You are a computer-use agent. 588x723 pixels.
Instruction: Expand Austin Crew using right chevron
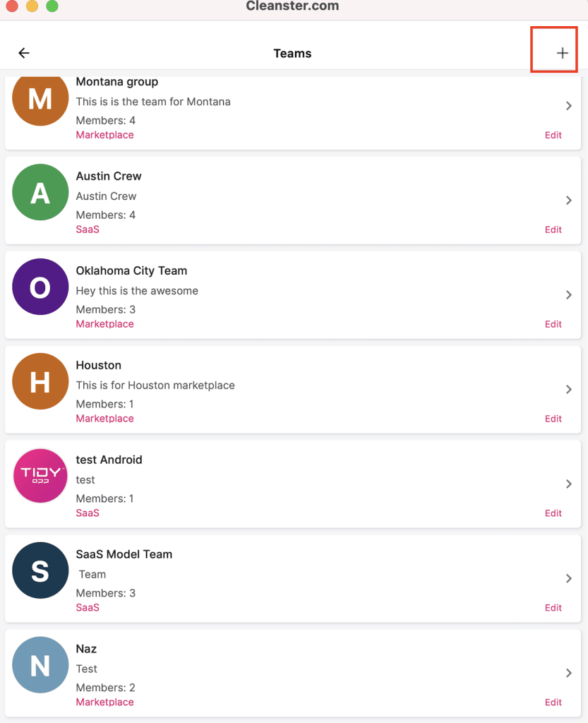(569, 201)
